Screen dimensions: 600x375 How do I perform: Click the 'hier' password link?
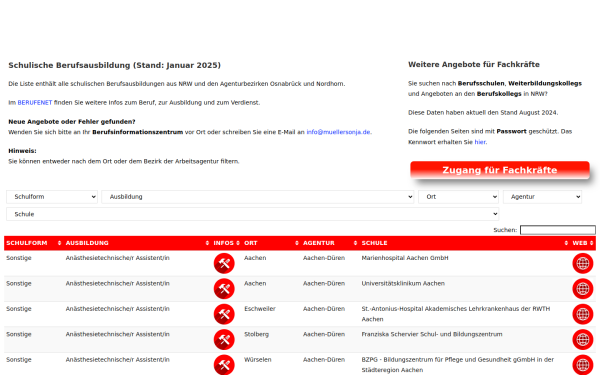480,142
